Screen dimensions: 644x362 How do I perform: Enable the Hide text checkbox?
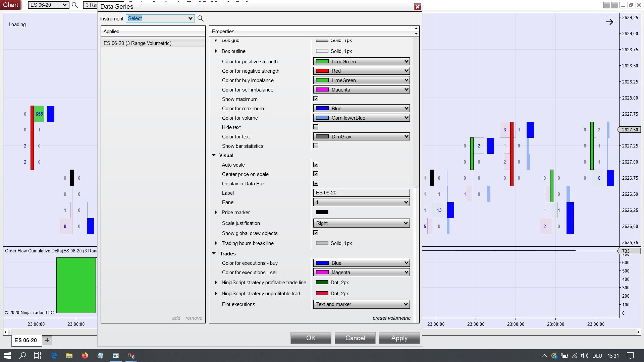pos(316,127)
